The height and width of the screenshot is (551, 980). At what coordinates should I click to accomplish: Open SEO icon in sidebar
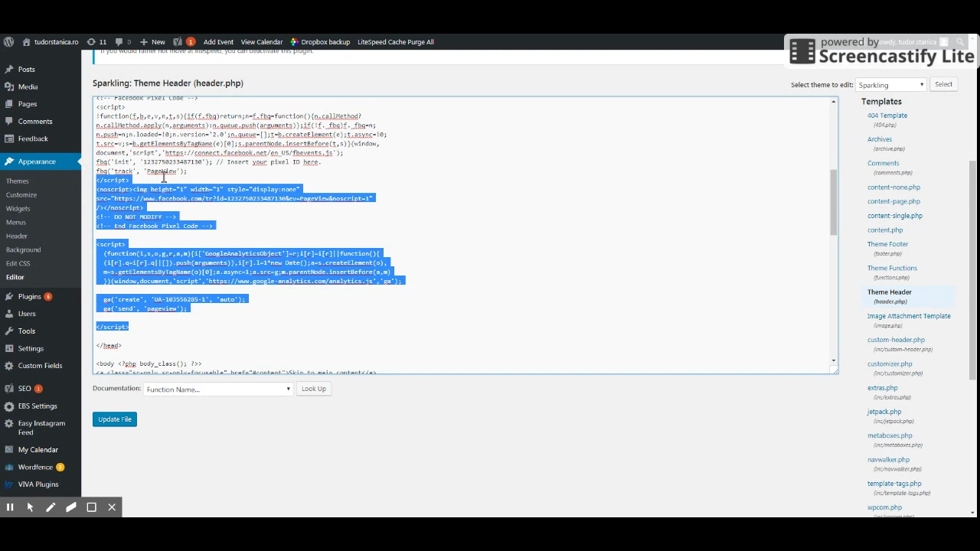(x=9, y=389)
